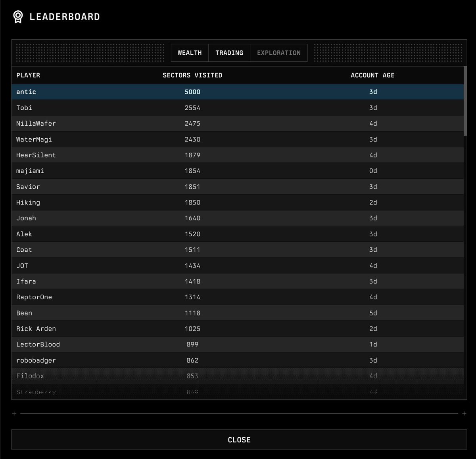The height and width of the screenshot is (459, 476).
Task: Click JOT's 1434 sectors value
Action: click(x=192, y=266)
